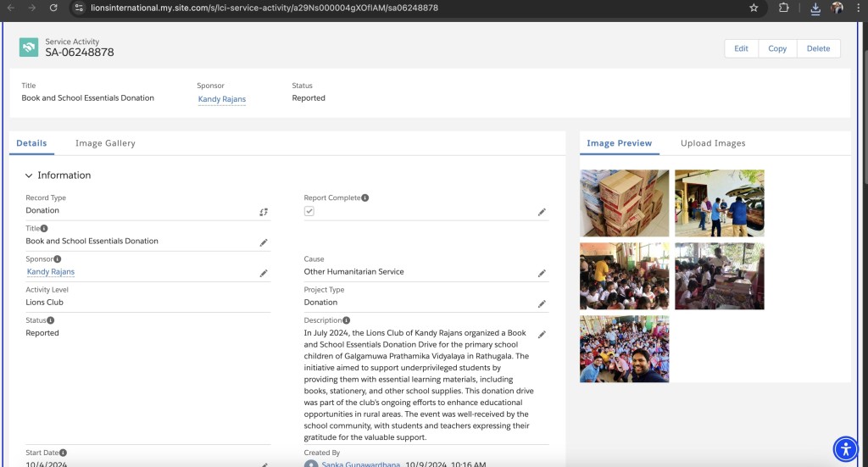Click the Copy button
Image resolution: width=868 pixels, height=467 pixels.
click(777, 48)
